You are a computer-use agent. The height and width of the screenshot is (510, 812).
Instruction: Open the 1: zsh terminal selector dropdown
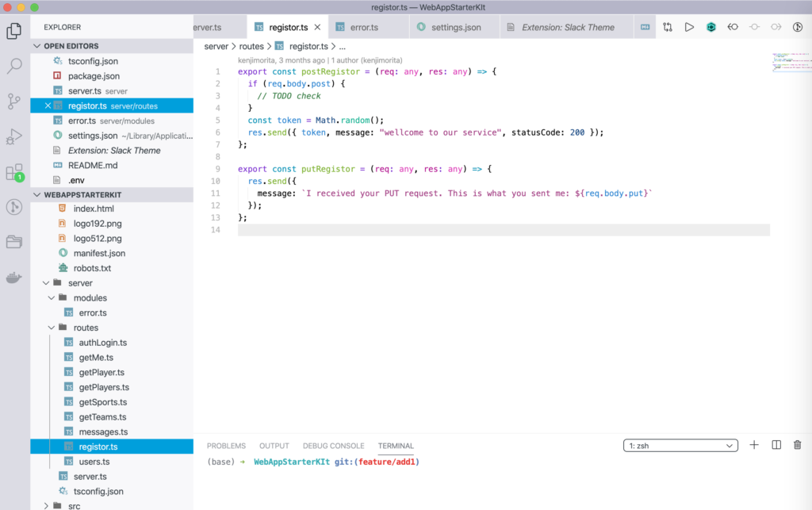click(680, 445)
